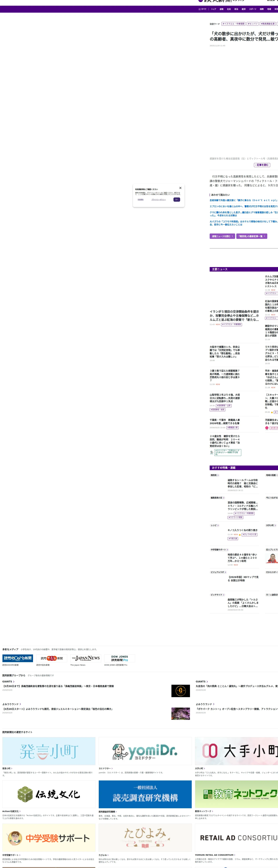Viewport: 278px width, 868px height.
Task: Open the クマに襲われ命を落とした息子 related link
Action: (244, 214)
